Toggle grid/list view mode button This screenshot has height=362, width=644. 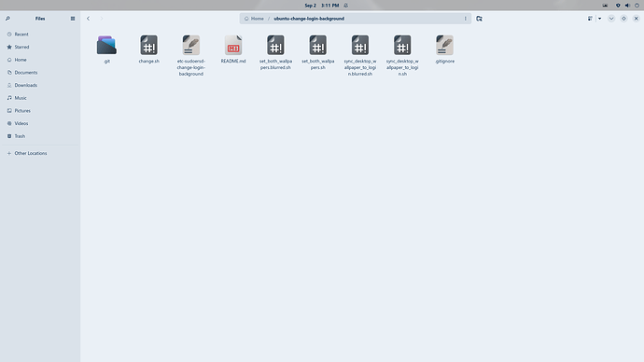590,19
